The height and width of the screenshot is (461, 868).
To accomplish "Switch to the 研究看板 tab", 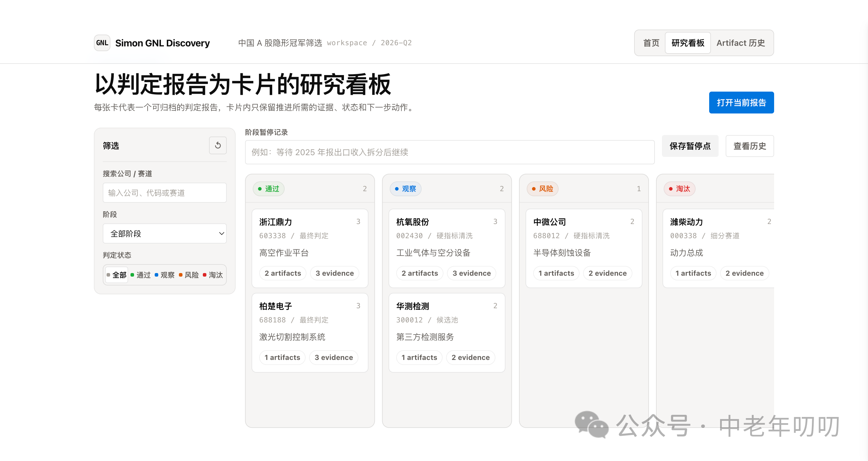I will click(x=688, y=43).
